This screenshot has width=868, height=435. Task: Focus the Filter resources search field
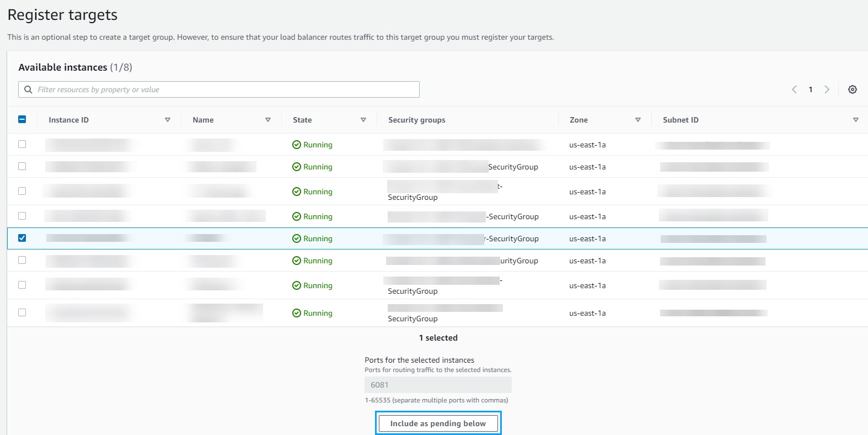click(x=219, y=89)
